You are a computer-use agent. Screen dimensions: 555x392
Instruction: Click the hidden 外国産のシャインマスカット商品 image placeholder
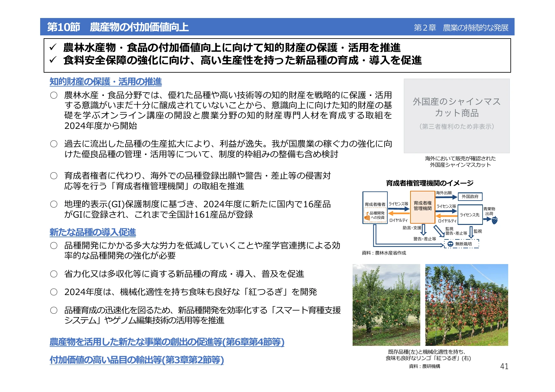[x=457, y=116]
